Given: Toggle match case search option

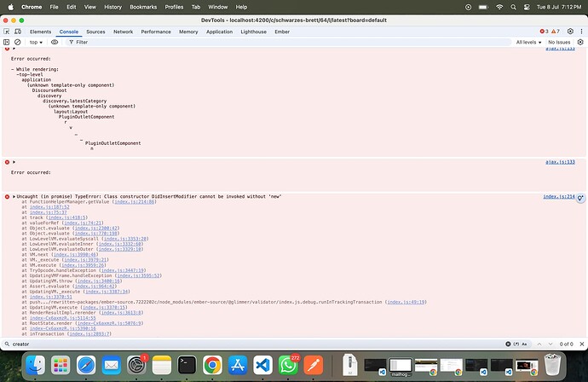Looking at the screenshot, I should (x=524, y=344).
